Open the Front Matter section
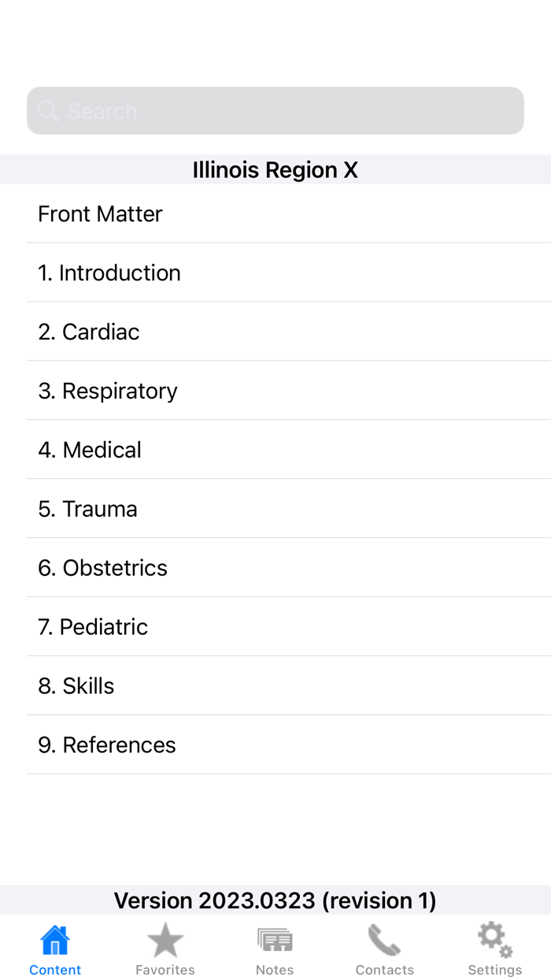Screen dimensions: 551x980 point(100,213)
